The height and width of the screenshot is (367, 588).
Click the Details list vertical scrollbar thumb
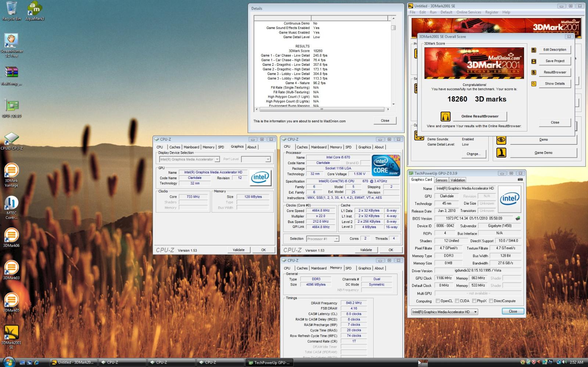pos(393,28)
